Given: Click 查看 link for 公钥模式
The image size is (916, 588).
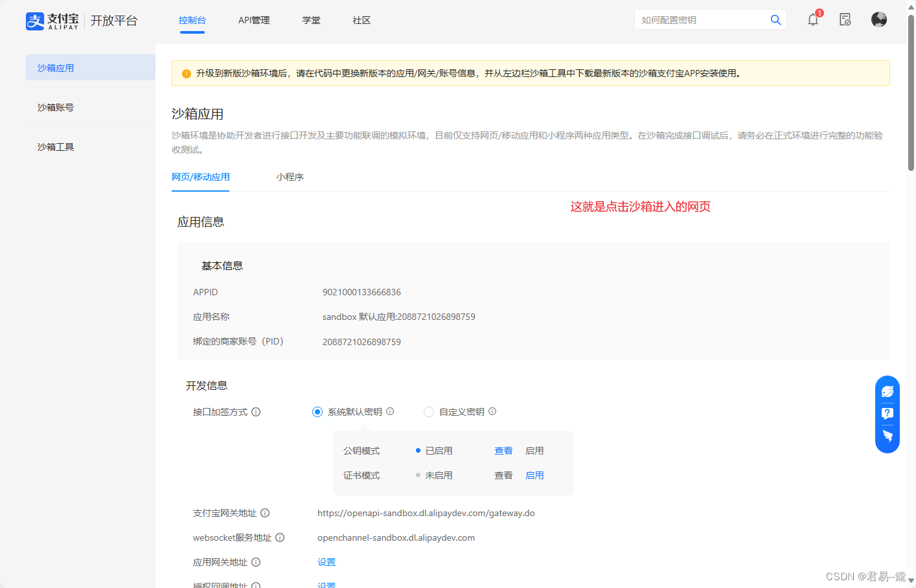Looking at the screenshot, I should click(503, 451).
